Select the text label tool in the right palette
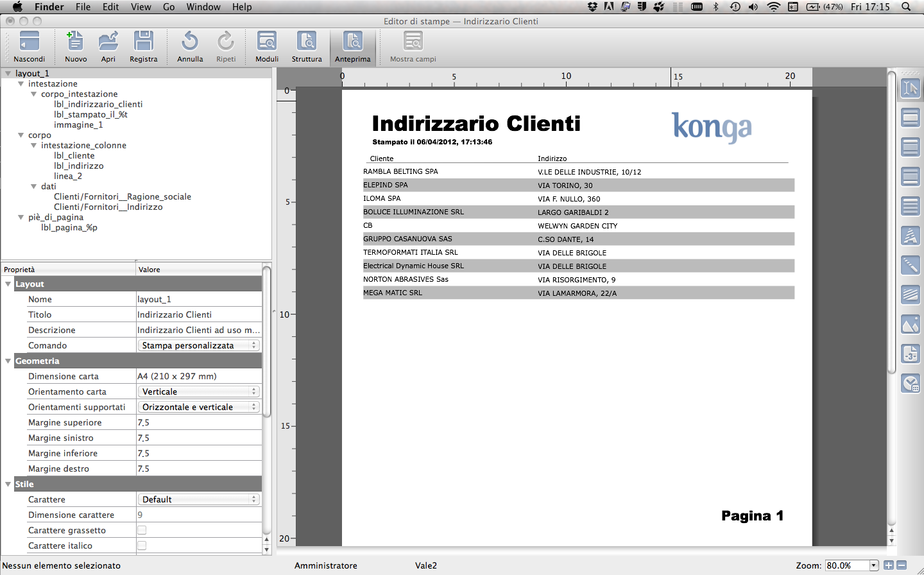Viewport: 924px width, 575px height. click(910, 236)
